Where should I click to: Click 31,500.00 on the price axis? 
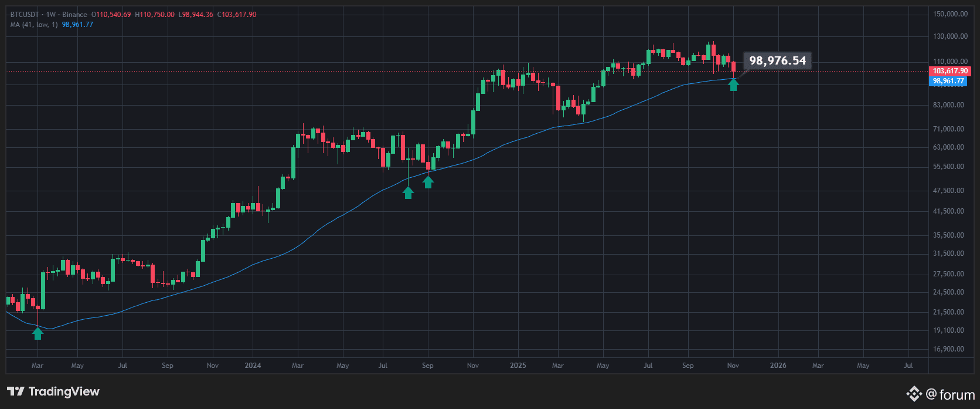(x=948, y=253)
